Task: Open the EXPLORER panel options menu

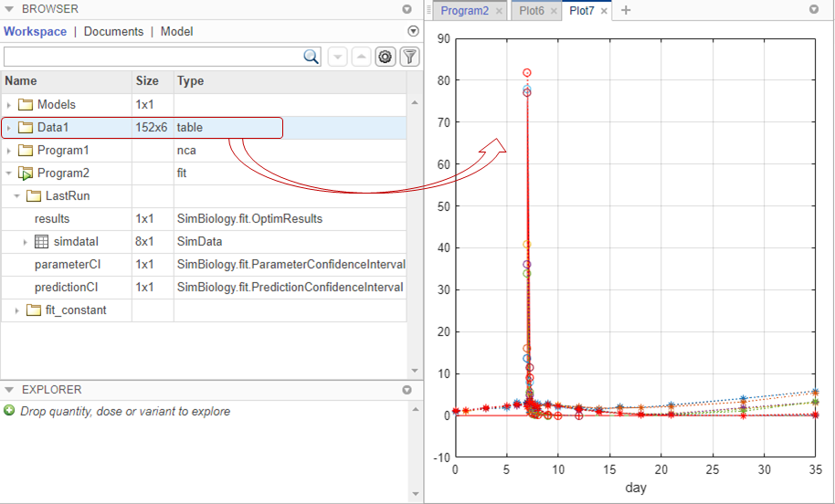Action: 407,390
